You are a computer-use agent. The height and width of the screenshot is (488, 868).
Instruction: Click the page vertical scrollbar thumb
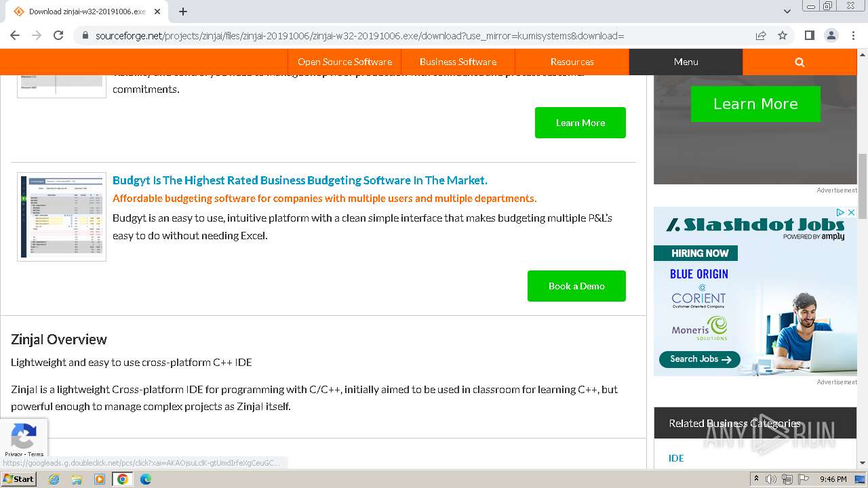point(863,186)
